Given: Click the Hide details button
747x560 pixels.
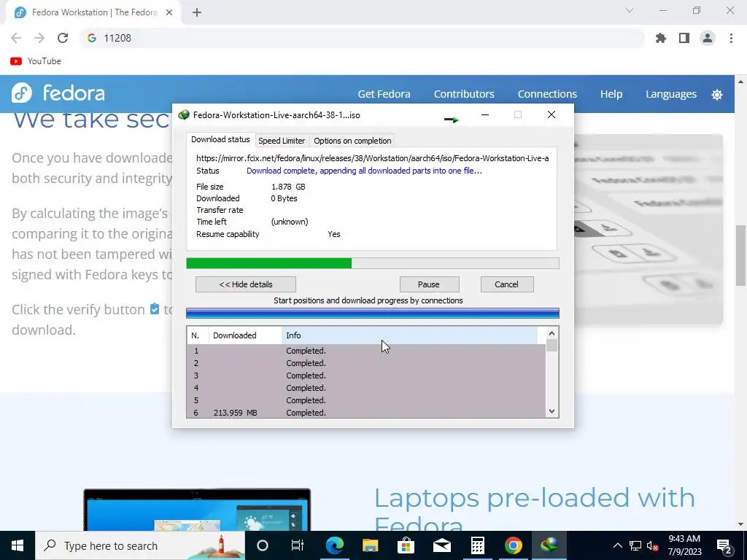Looking at the screenshot, I should (x=246, y=284).
